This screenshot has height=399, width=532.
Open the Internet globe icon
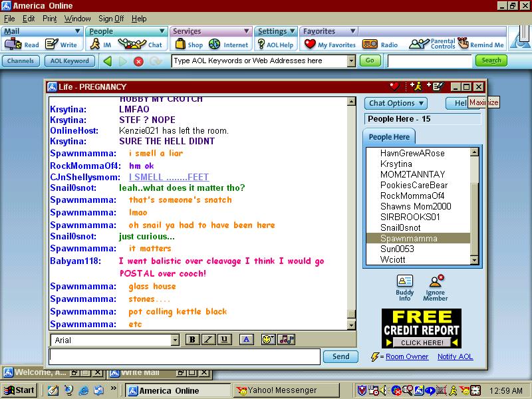228,45
